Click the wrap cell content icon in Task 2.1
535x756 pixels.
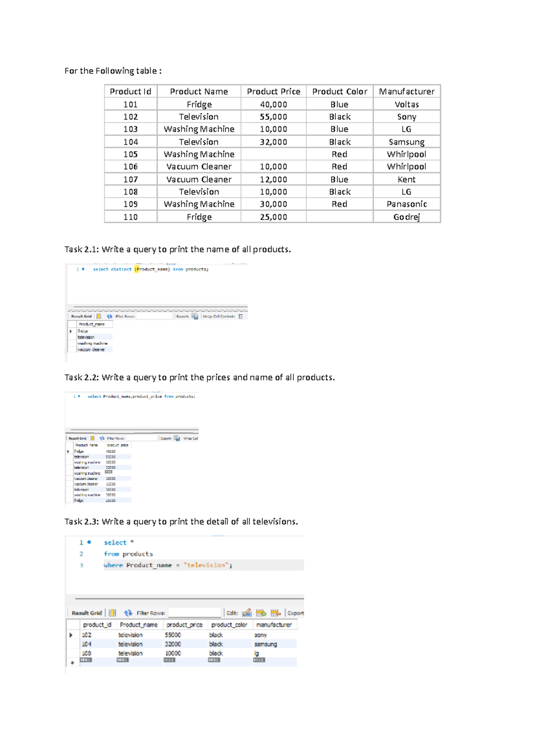241,316
